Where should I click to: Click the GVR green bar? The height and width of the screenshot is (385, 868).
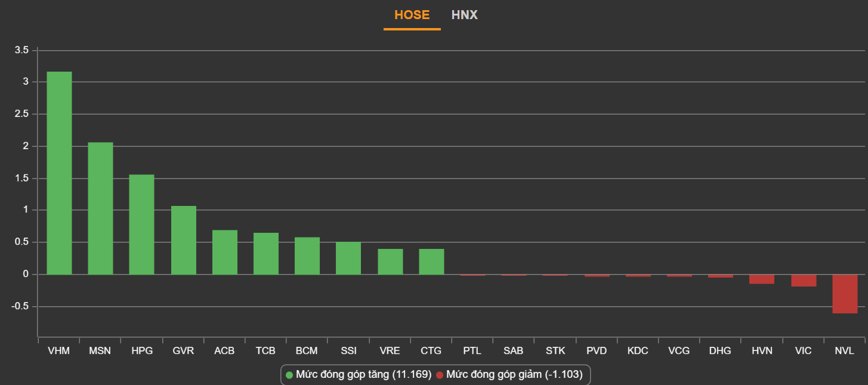(x=183, y=240)
